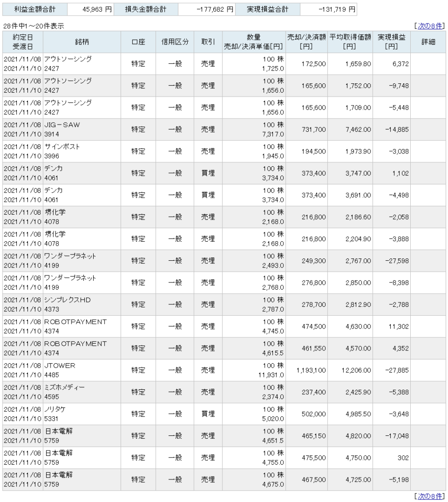Viewport: 448px width, 502px height.
Task: Click the 数量 売却/決済単価 column header
Action: [x=254, y=42]
